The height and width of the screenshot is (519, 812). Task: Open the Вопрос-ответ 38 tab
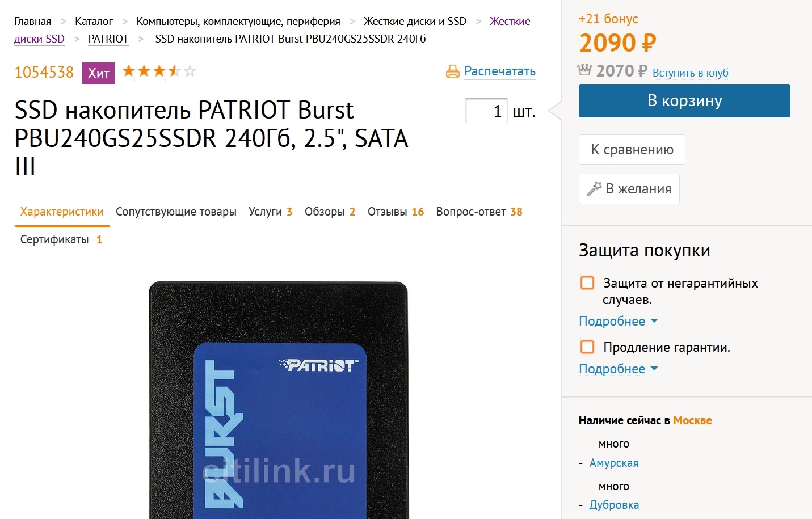(479, 212)
